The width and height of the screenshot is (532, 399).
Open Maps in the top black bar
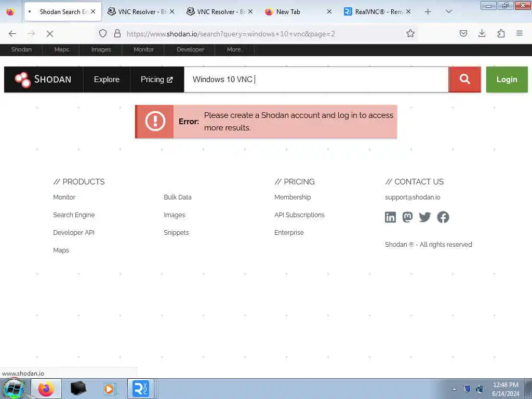[61, 49]
